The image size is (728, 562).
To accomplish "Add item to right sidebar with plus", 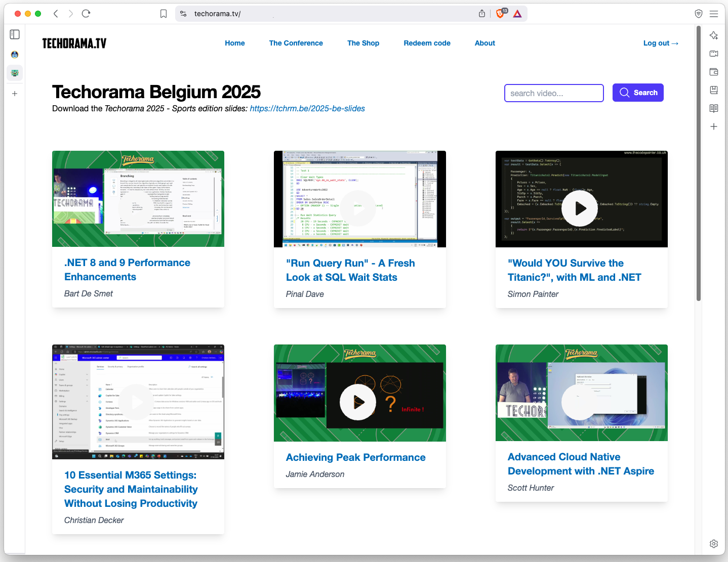I will (x=714, y=126).
